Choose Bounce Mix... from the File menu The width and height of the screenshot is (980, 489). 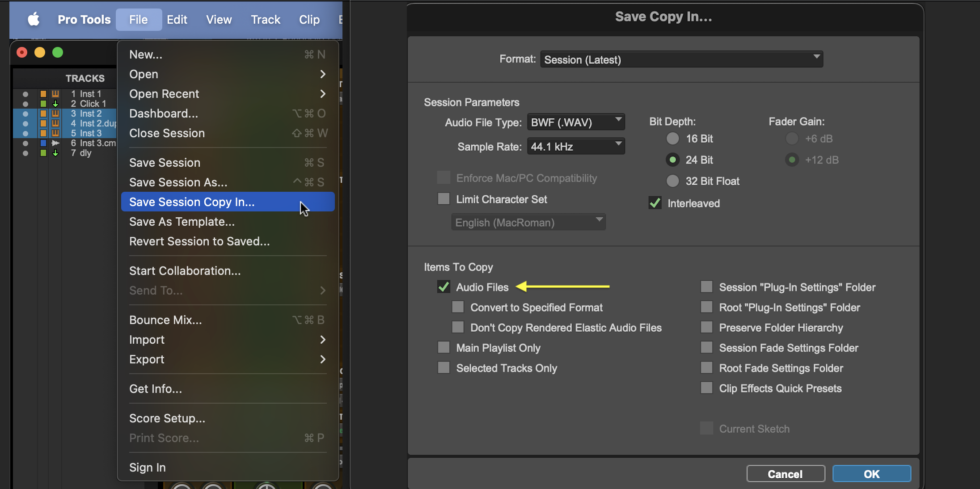point(228,320)
